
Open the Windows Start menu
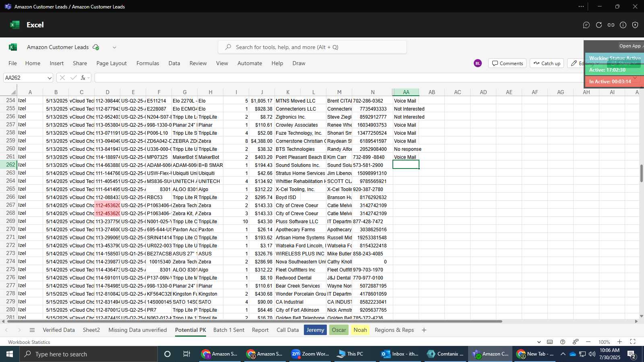click(10, 354)
